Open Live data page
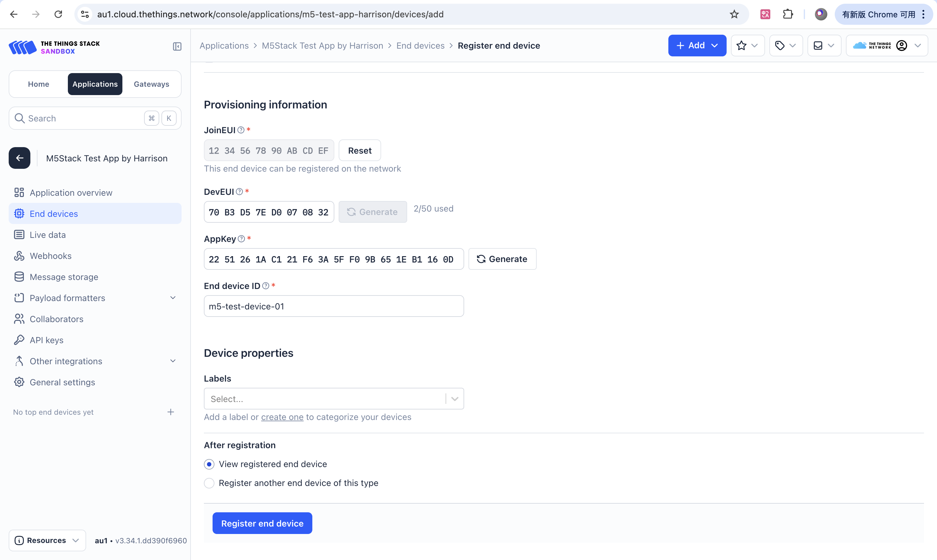The height and width of the screenshot is (560, 937). click(x=95, y=235)
